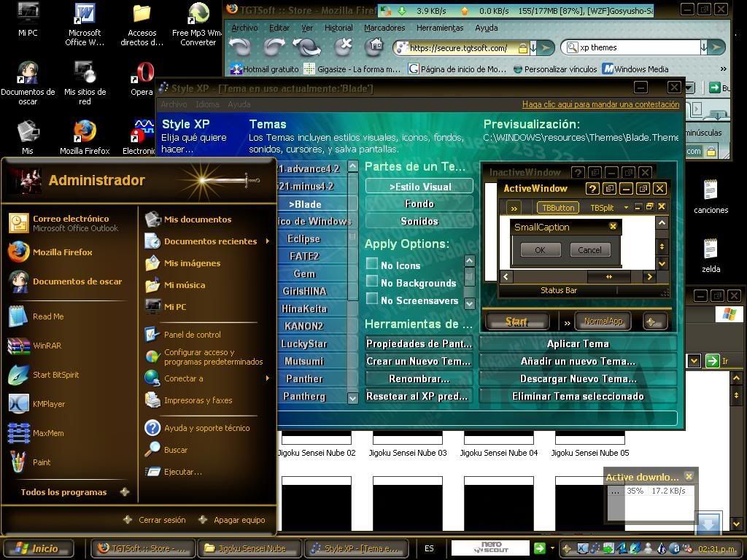The image size is (747, 560).
Task: Open the zelda desktop file
Action: coord(711,255)
